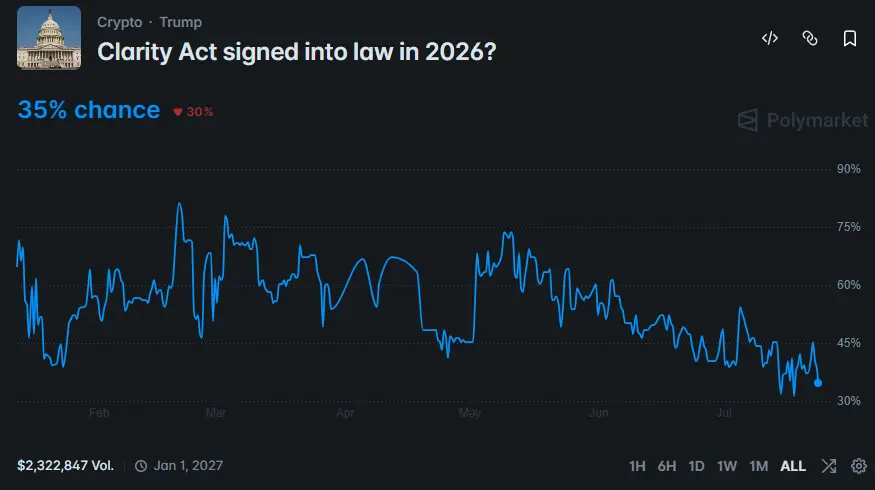
Task: Switch chart to 1W range
Action: tap(727, 466)
